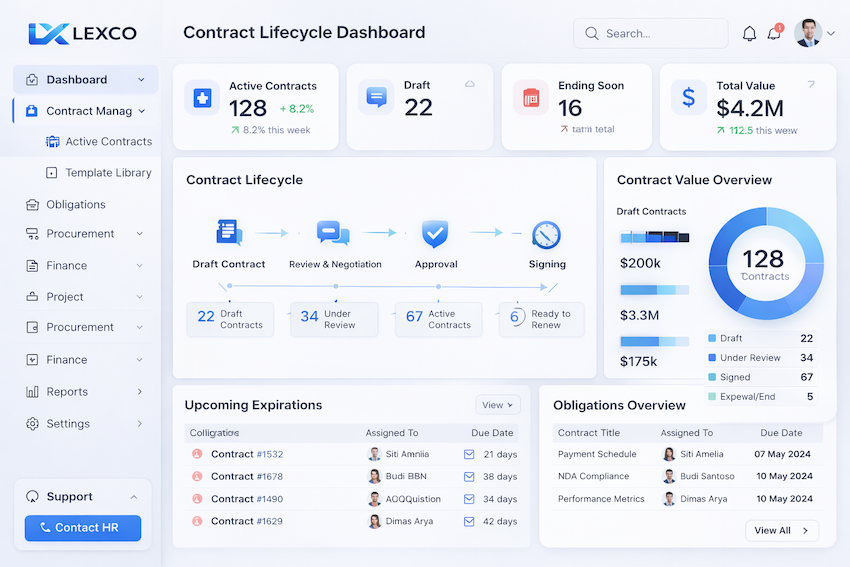Select Contract Management in sidebar
The width and height of the screenshot is (850, 567).
(x=86, y=111)
